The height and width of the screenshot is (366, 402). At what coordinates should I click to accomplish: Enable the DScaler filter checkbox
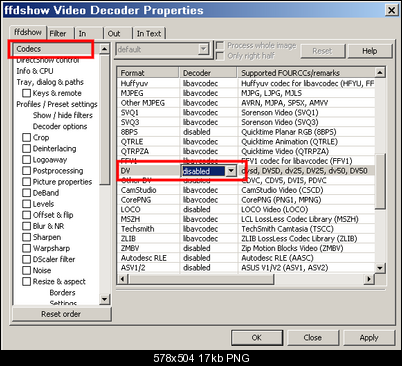coord(26,259)
